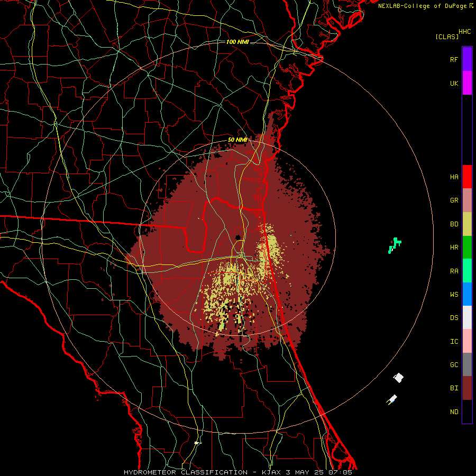Click the ND black legend swatch

click(x=467, y=411)
